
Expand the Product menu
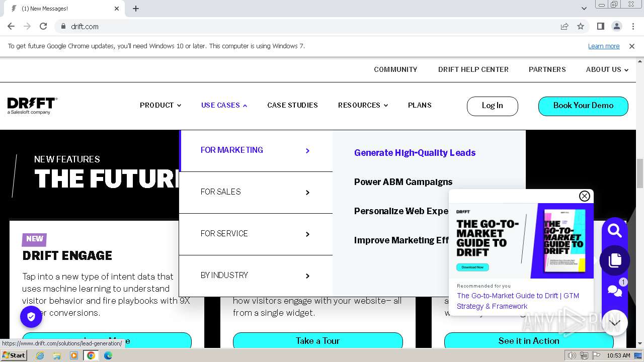coord(160,105)
